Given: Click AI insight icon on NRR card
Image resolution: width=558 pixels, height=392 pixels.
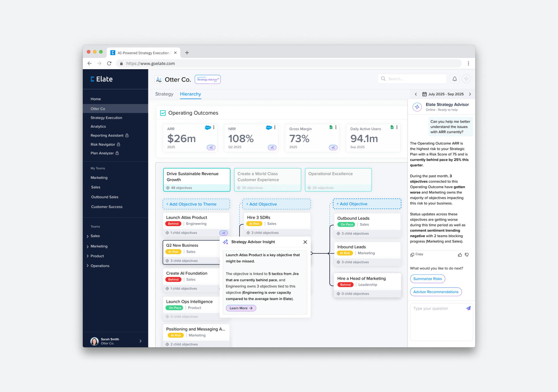Looking at the screenshot, I should click(x=272, y=148).
